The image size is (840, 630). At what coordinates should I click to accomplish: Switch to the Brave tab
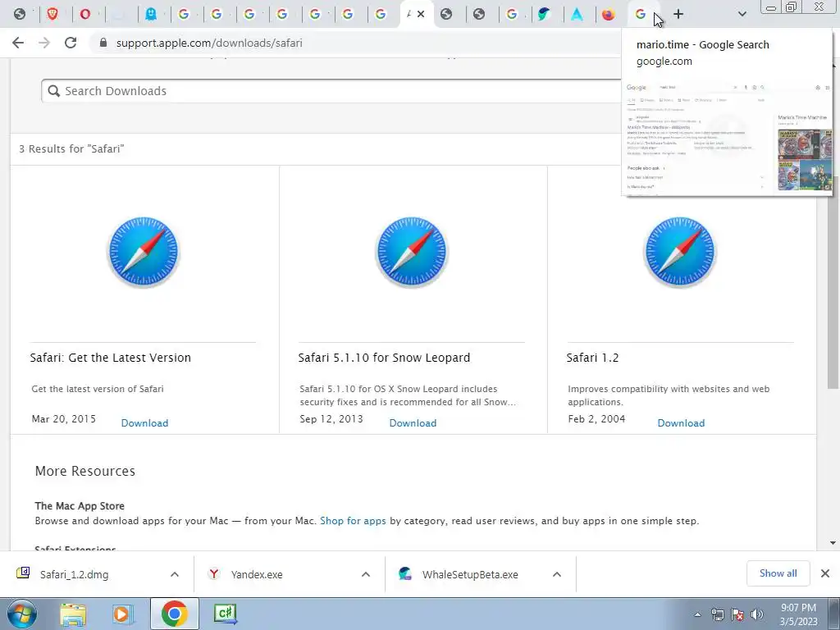point(52,15)
